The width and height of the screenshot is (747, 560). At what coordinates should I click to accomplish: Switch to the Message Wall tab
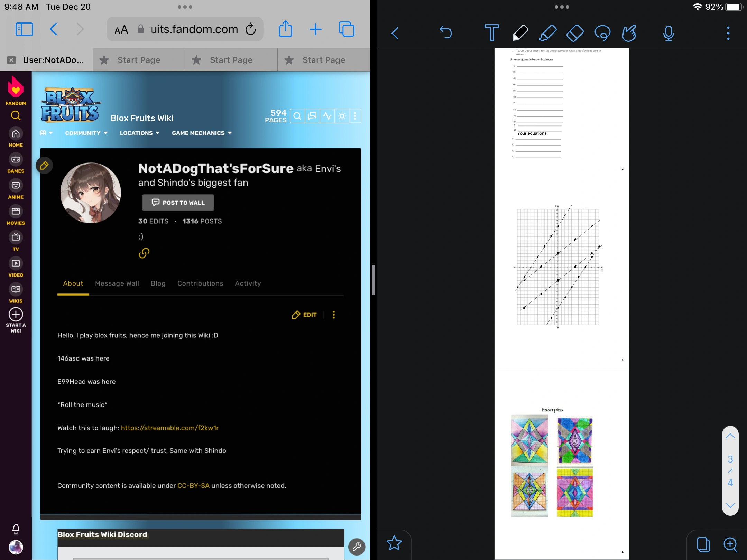click(x=117, y=283)
